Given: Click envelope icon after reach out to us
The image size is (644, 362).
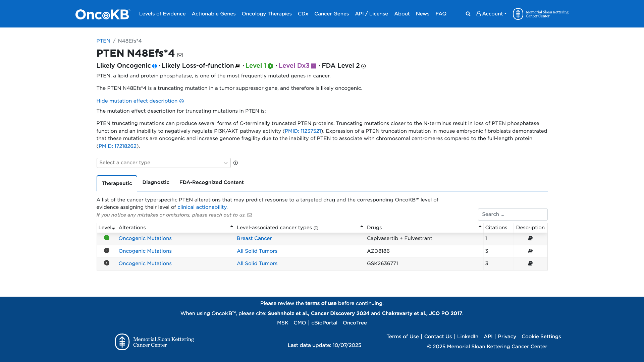Looking at the screenshot, I should click(250, 215).
